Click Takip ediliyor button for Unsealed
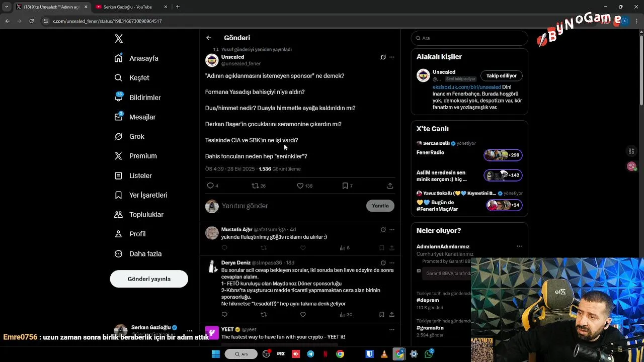 click(502, 76)
